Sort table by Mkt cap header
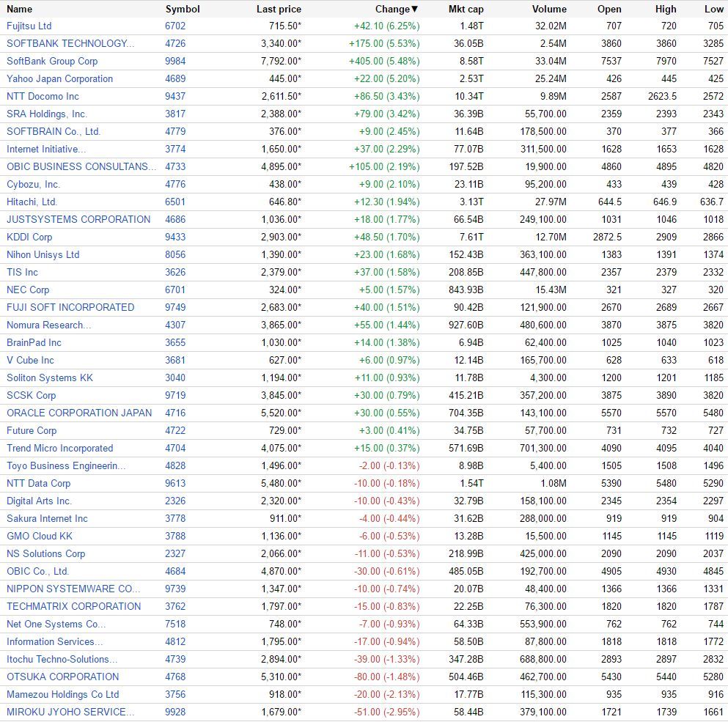This screenshot has width=728, height=722. [x=466, y=9]
